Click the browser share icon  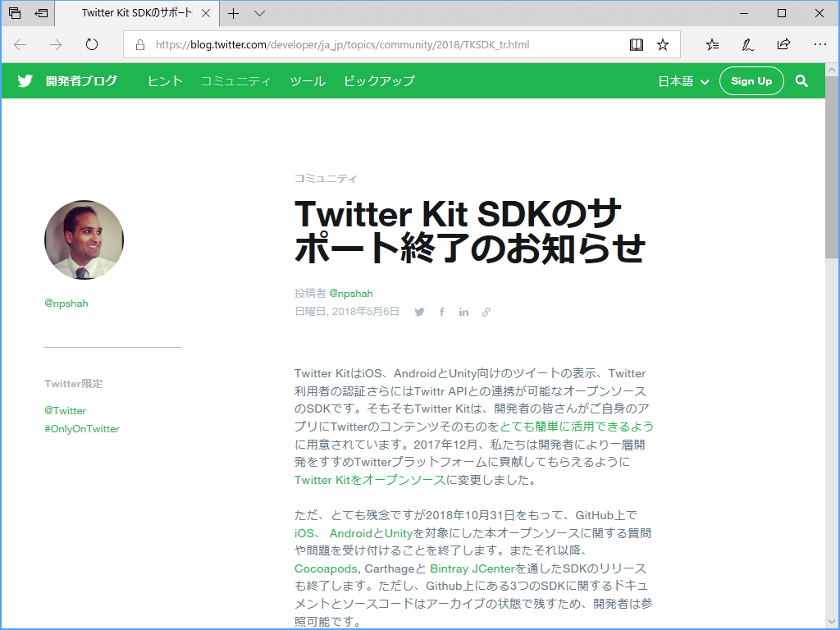click(x=783, y=44)
